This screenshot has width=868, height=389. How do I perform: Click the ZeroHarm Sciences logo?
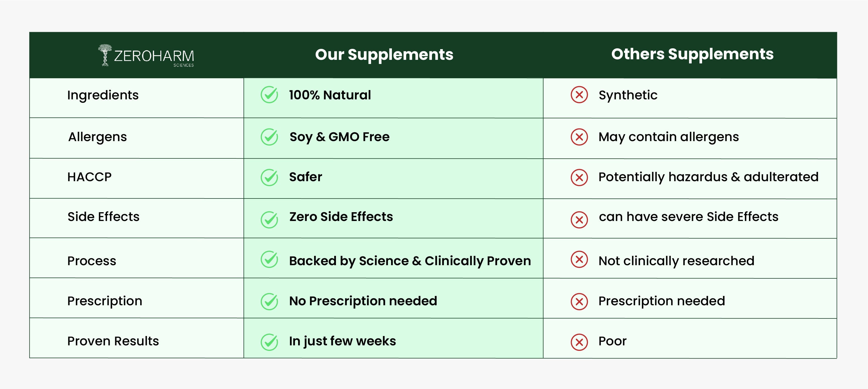pyautogui.click(x=146, y=56)
